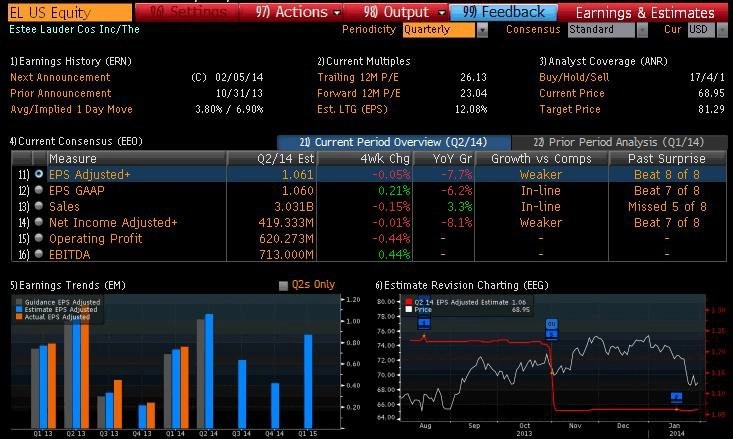Click the Measure column header

tap(137, 158)
